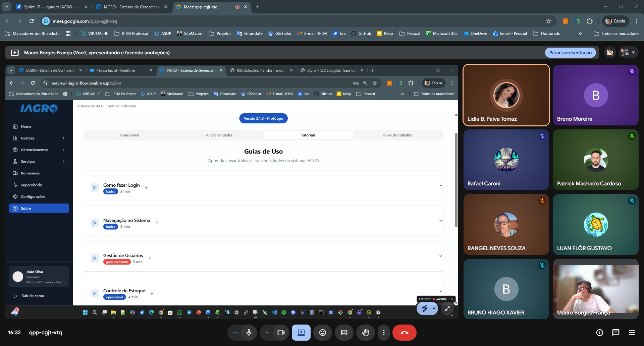Open the chat with everyone icon

coord(615,333)
